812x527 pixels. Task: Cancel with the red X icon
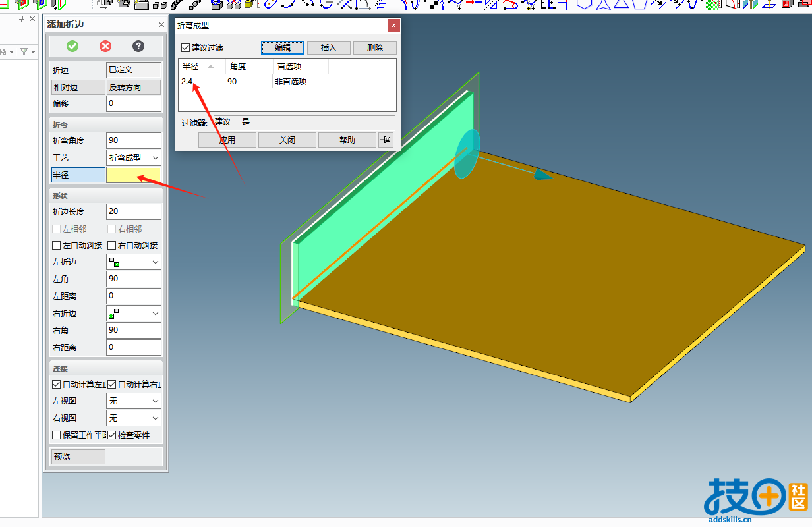[x=105, y=46]
